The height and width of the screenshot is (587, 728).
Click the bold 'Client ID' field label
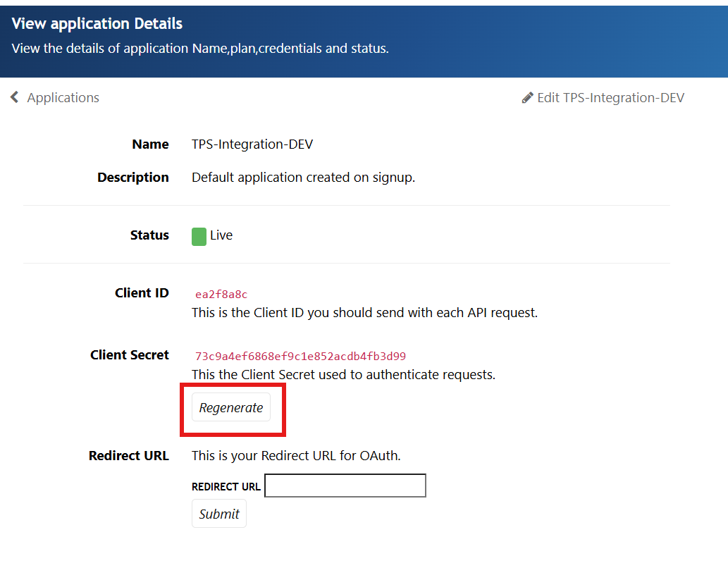[x=142, y=293]
